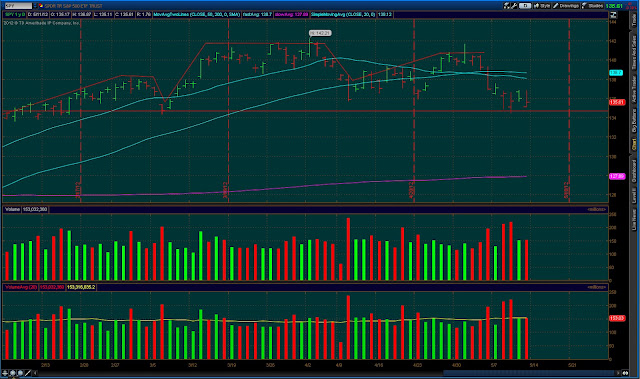Click the SimpleMovingAvg study label
This screenshot has height=379, width=640.
343,14
